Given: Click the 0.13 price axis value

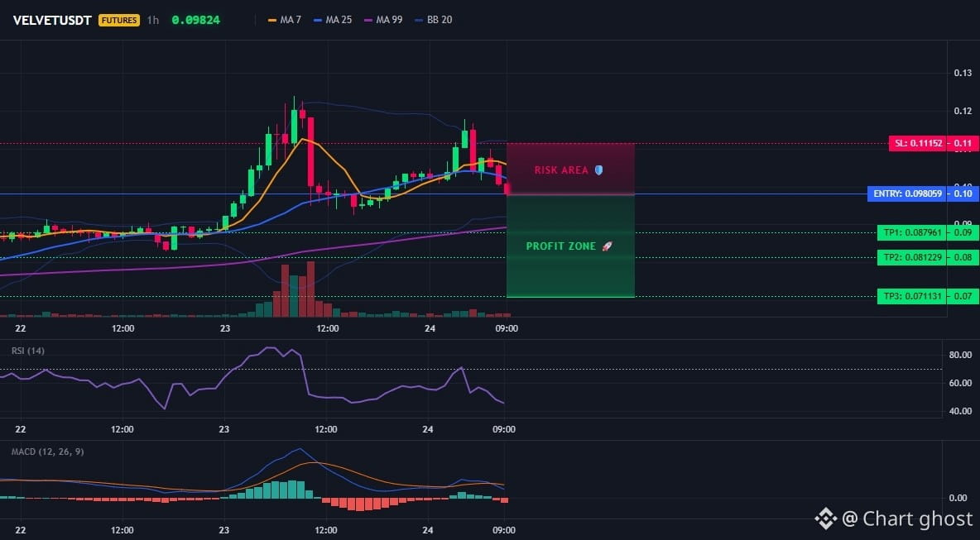Looking at the screenshot, I should pos(963,73).
